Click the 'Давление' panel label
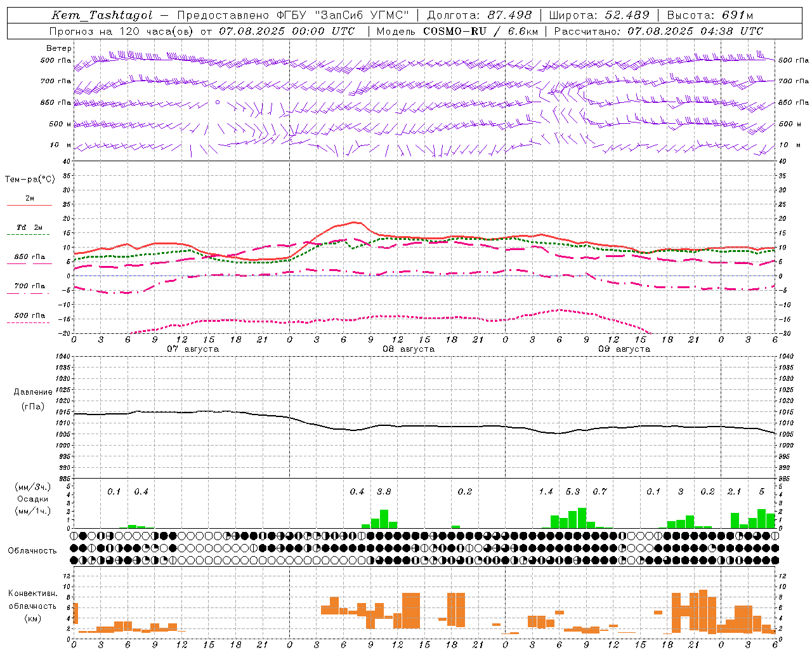812x650 pixels. click(x=33, y=392)
